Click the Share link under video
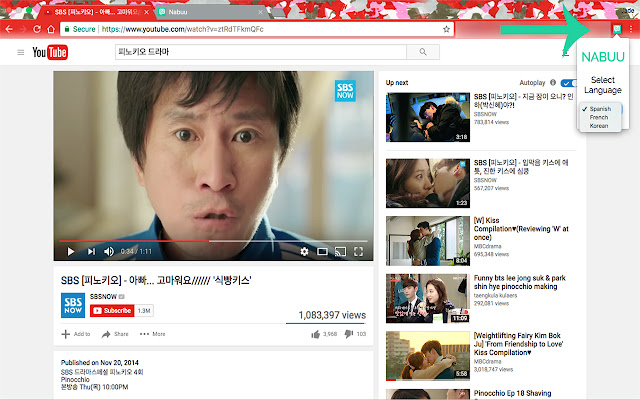 [x=115, y=334]
